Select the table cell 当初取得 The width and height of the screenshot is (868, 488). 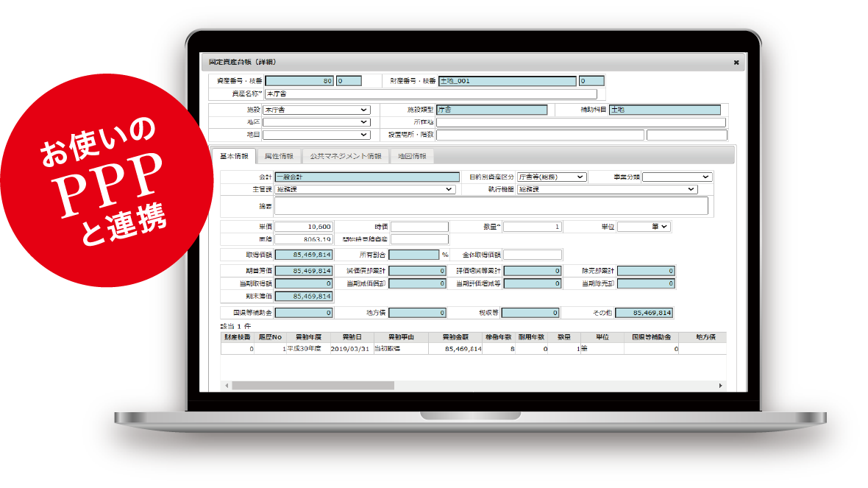402,349
